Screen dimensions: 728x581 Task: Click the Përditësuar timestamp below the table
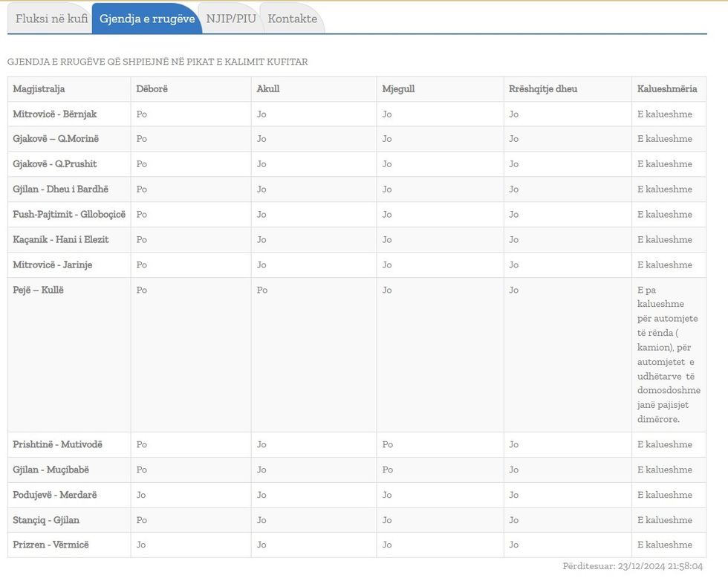click(x=632, y=566)
